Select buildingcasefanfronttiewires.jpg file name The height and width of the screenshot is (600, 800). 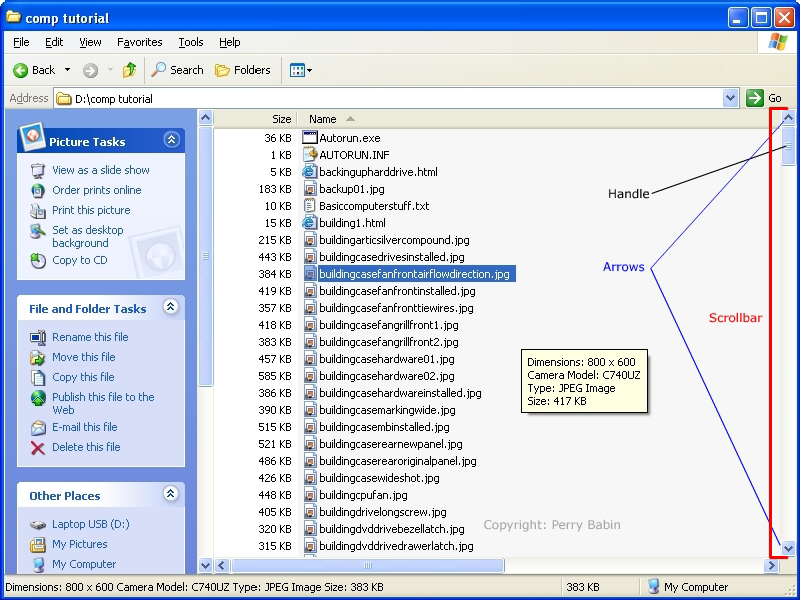(x=396, y=308)
